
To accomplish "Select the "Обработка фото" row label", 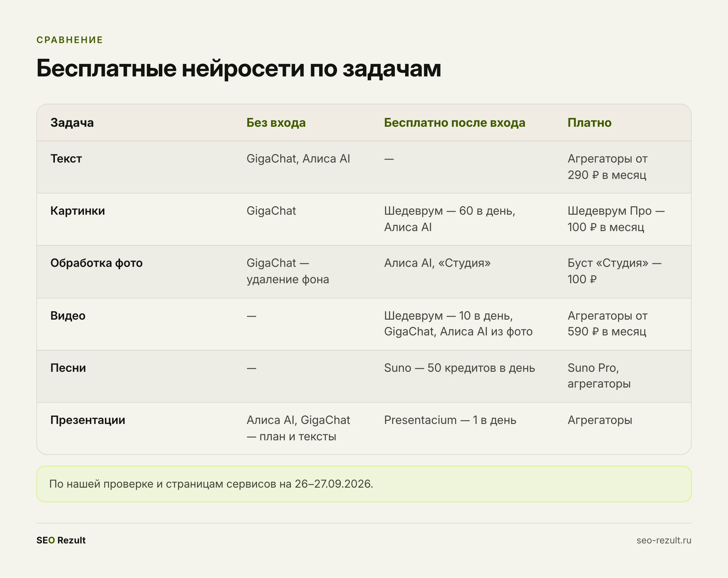I will [96, 263].
